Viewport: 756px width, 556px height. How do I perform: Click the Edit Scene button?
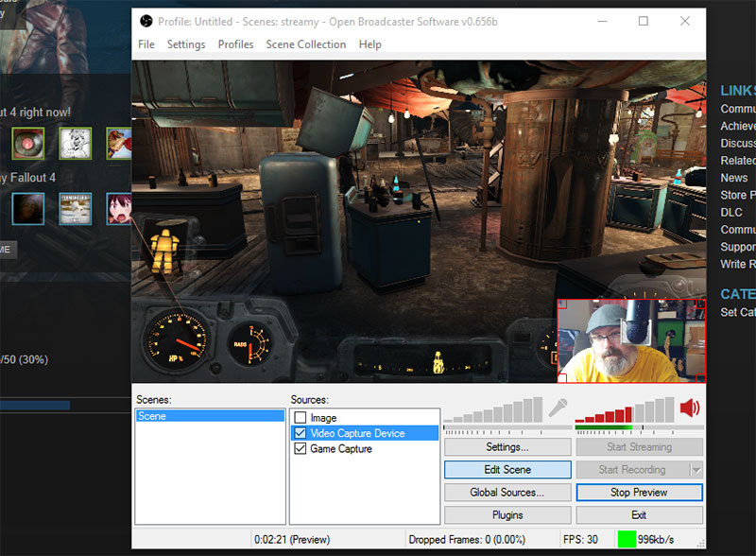507,470
